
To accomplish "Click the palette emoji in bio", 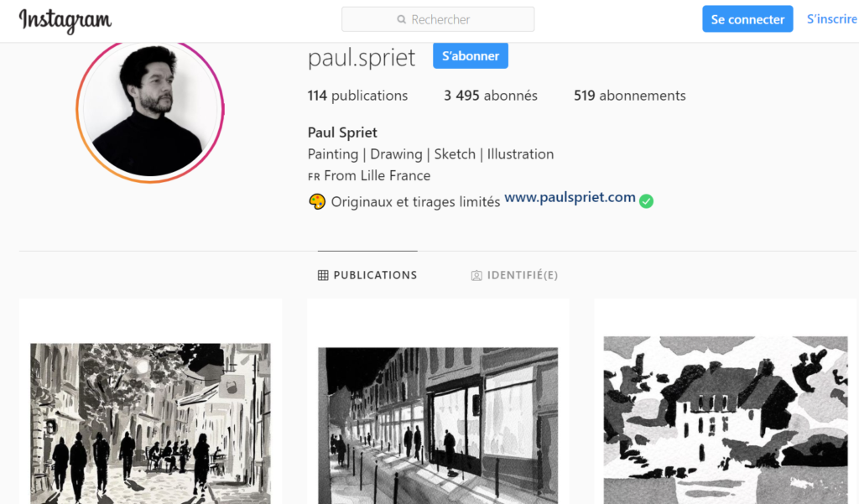I will coord(317,201).
